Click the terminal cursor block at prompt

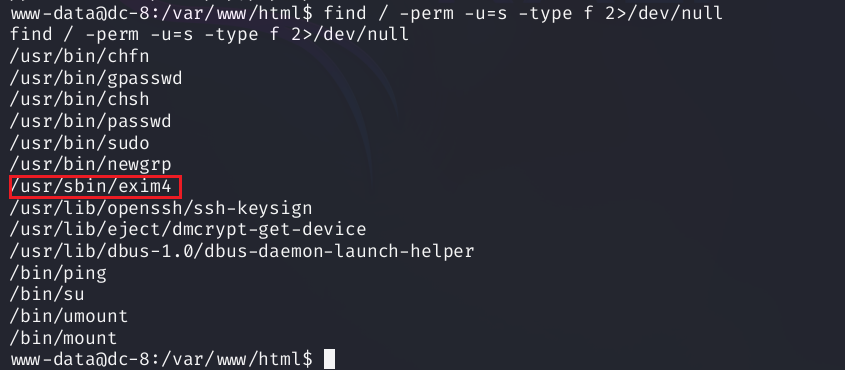(x=329, y=359)
